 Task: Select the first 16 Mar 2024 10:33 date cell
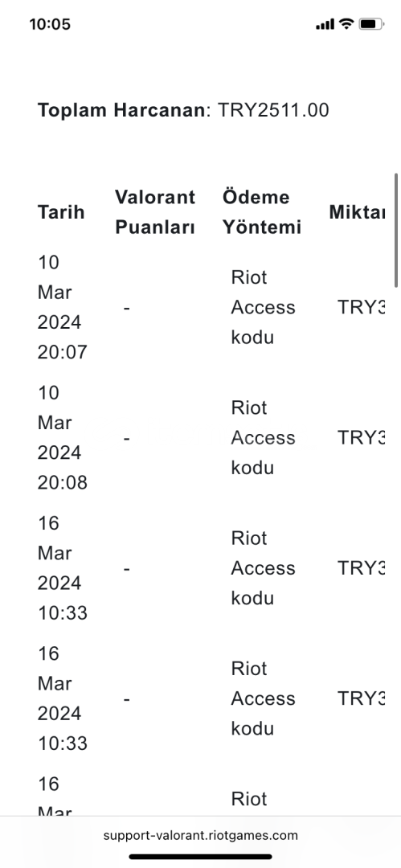point(63,568)
